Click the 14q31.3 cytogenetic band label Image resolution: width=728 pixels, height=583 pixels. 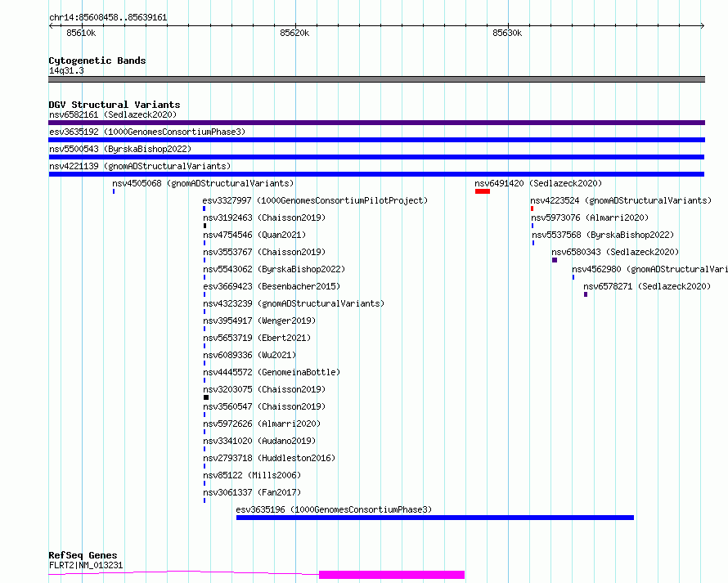(x=66, y=70)
